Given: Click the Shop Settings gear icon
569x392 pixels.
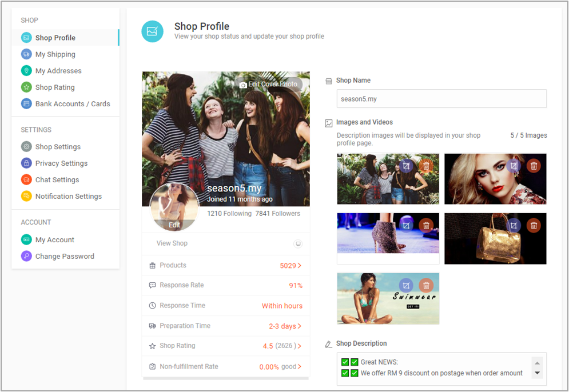Looking at the screenshot, I should coord(26,146).
